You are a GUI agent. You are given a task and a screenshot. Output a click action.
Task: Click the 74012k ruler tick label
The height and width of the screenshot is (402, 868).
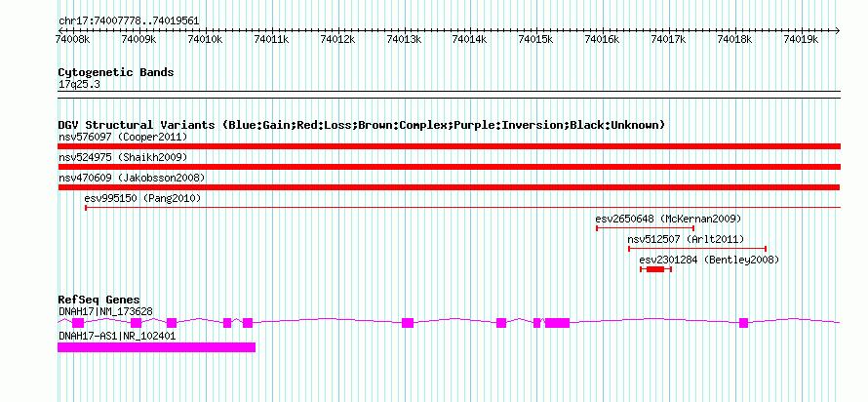point(337,39)
